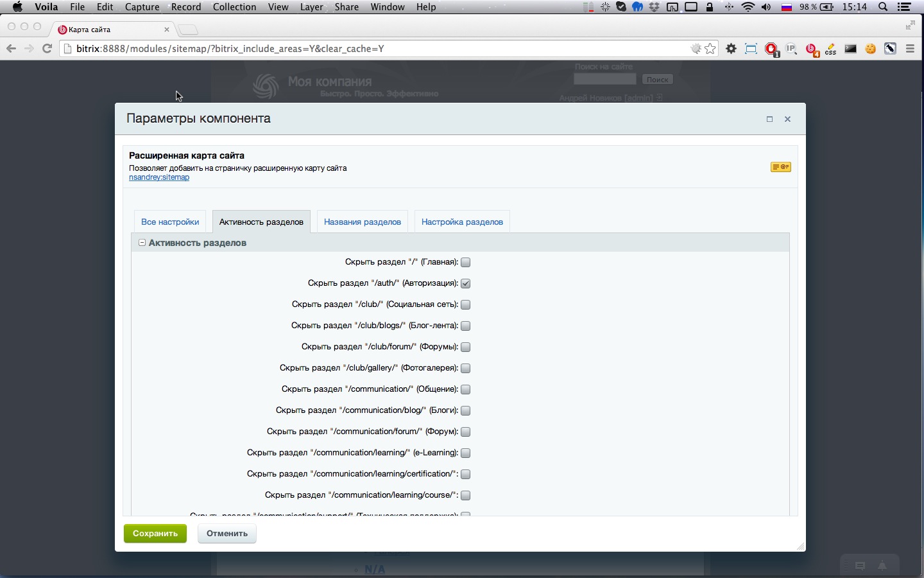Open the Chrome hamburger menu

(x=910, y=49)
